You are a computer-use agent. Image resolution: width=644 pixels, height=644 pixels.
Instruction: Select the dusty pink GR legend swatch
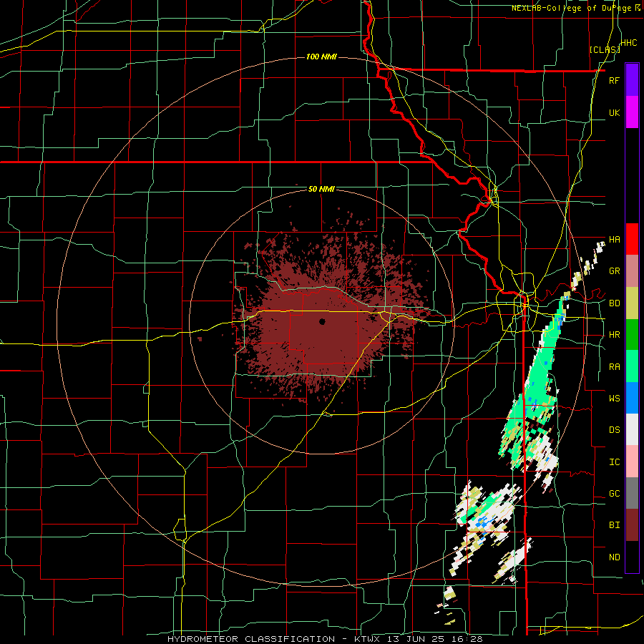tap(632, 271)
